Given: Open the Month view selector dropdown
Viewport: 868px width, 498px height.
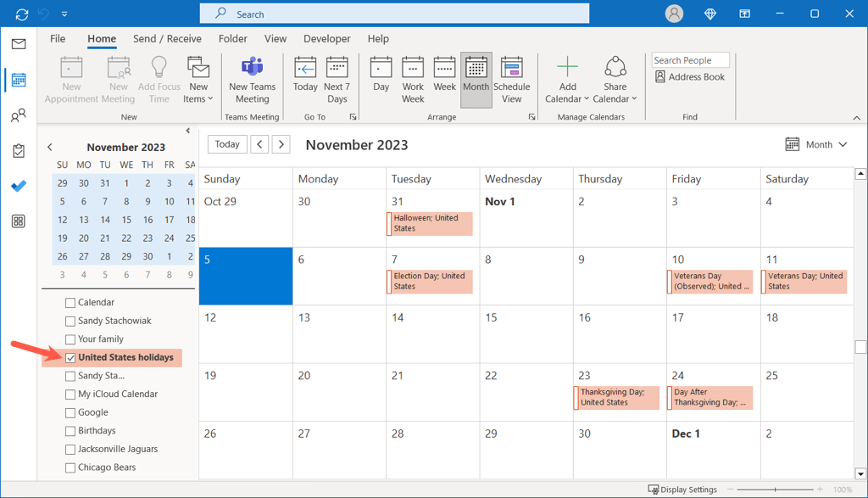Looking at the screenshot, I should [817, 144].
